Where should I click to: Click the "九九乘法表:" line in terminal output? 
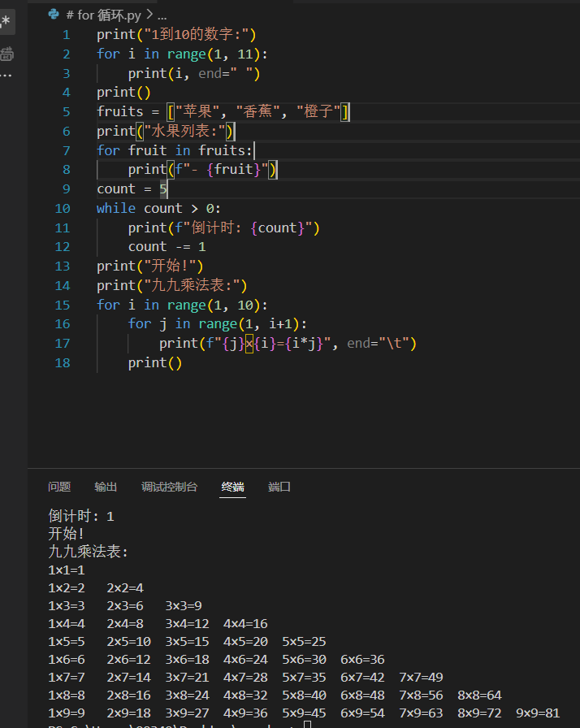tap(89, 552)
